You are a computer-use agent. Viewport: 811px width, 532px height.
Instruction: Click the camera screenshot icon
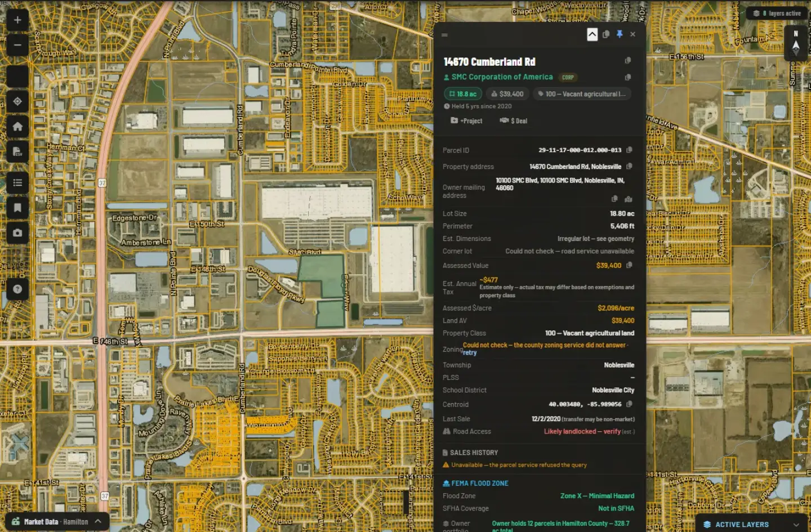pyautogui.click(x=17, y=233)
